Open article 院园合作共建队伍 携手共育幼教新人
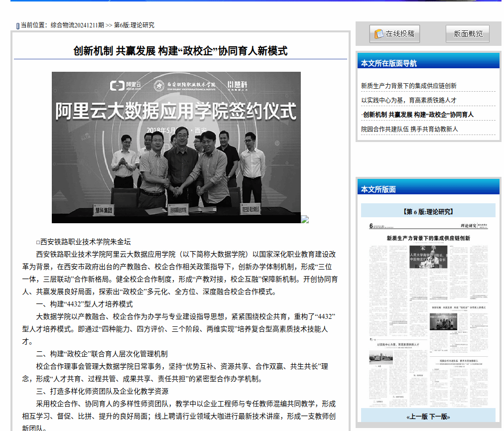The height and width of the screenshot is (431, 504). click(409, 129)
